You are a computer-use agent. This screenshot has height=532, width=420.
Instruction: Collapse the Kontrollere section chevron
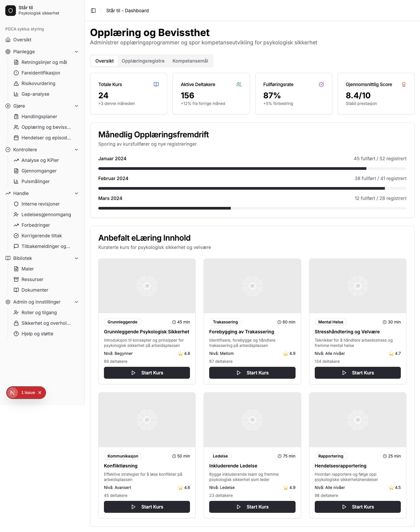76,150
